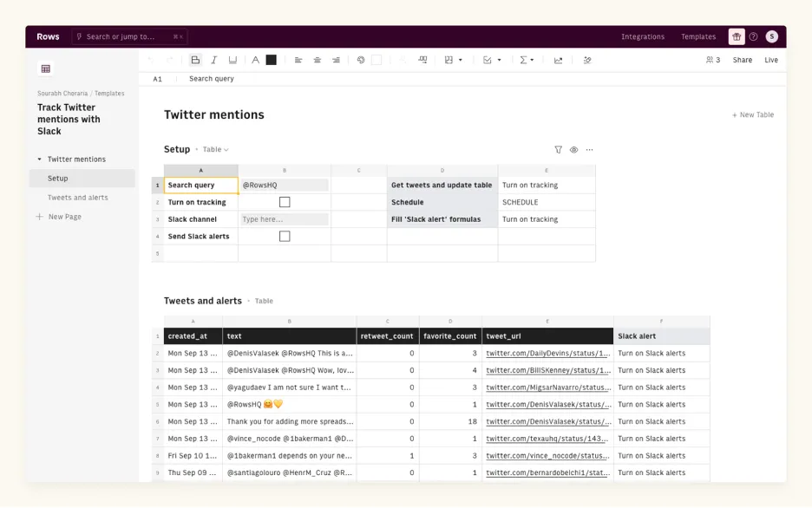
Task: Align cell text left
Action: [x=298, y=60]
